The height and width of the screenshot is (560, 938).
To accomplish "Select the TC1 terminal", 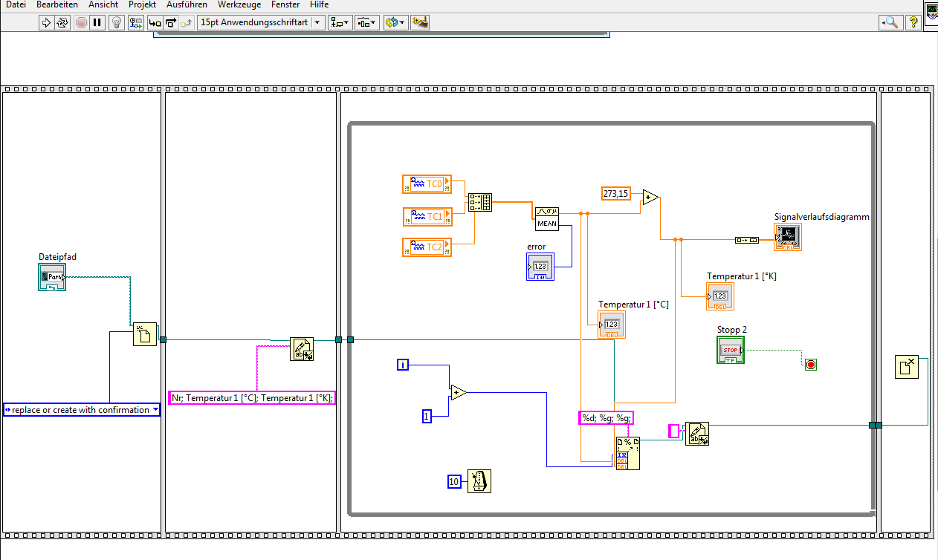I will 427,217.
